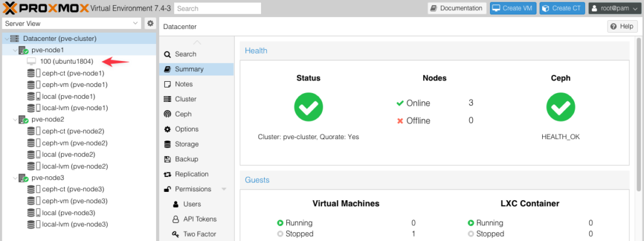Click the VM monitor icon for 100 (ubuntu1804)
The image size is (644, 241).
(31, 62)
